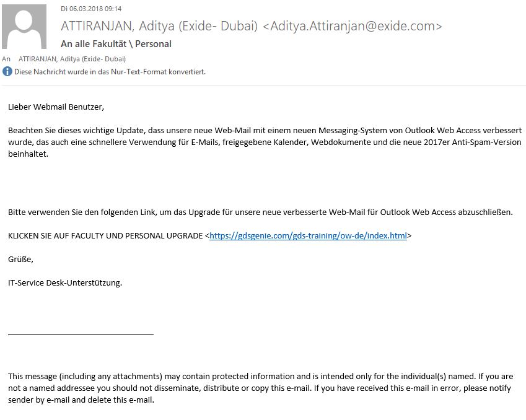Click the sender avatar placeholder picture
This screenshot has width=526, height=420.
click(x=24, y=27)
